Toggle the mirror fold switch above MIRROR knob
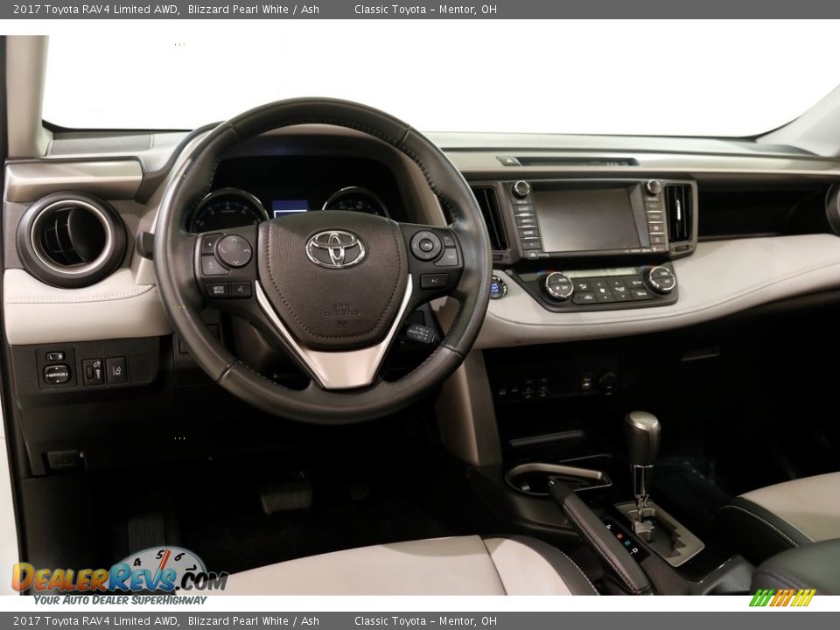 (55, 356)
